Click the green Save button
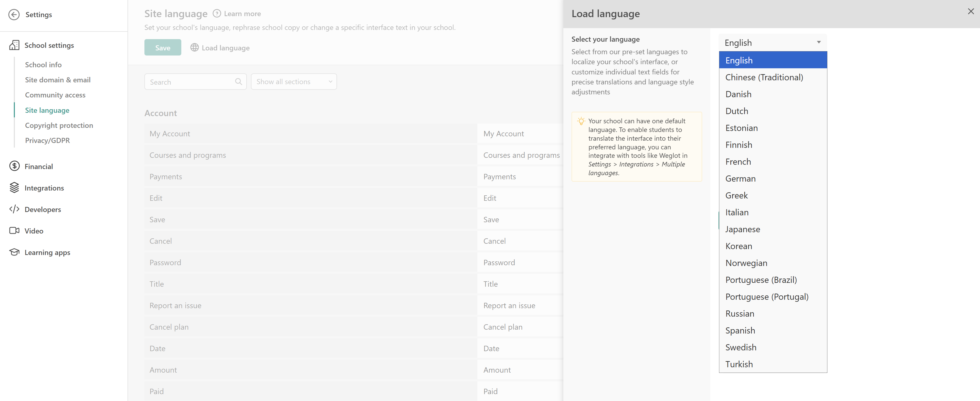Screen dimensions: 980x401 click(162, 48)
